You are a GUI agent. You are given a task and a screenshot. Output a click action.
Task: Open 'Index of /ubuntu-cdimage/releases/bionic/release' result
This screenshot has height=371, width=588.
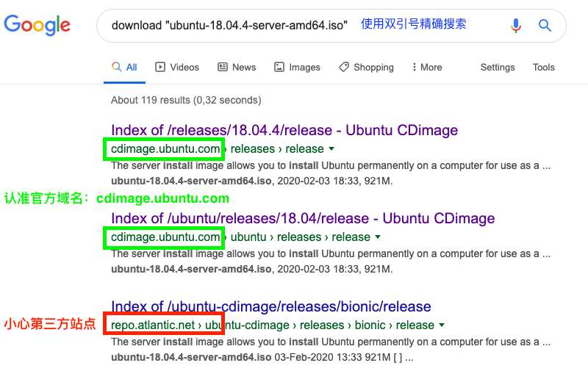[x=270, y=307]
